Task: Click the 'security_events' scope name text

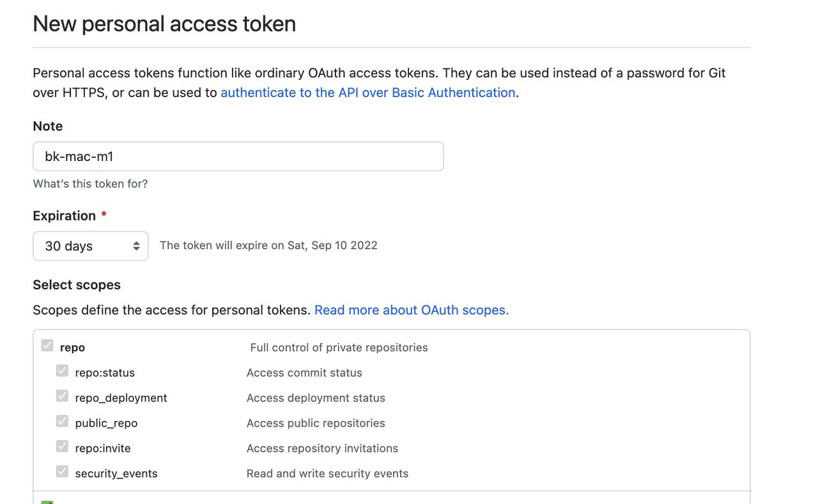Action: point(116,474)
